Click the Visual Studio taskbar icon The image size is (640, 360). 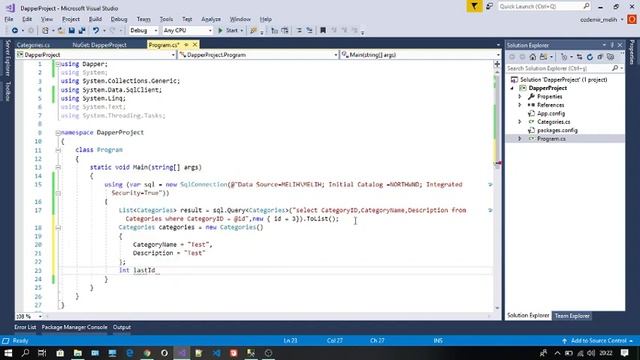(182, 353)
